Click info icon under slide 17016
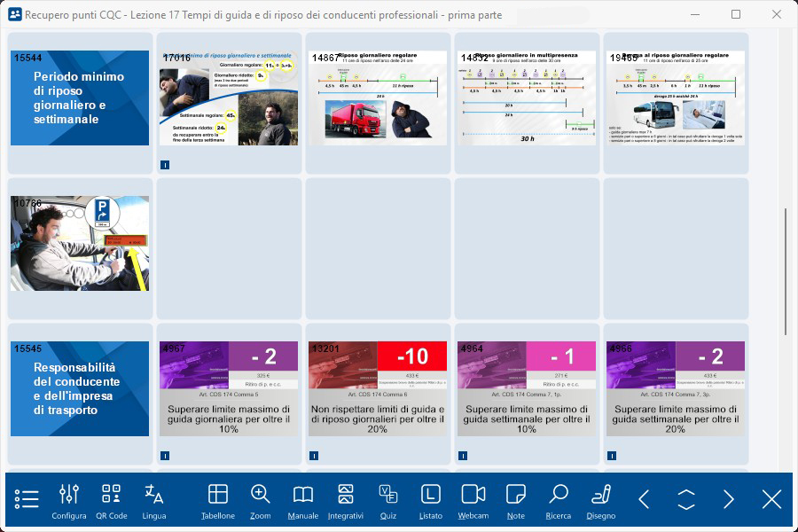This screenshot has width=798, height=532. tap(165, 165)
